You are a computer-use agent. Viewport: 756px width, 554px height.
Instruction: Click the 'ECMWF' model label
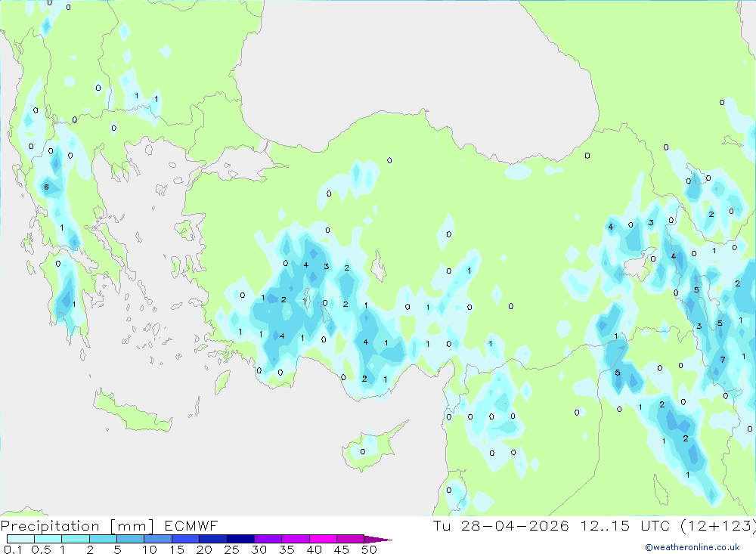(191, 526)
